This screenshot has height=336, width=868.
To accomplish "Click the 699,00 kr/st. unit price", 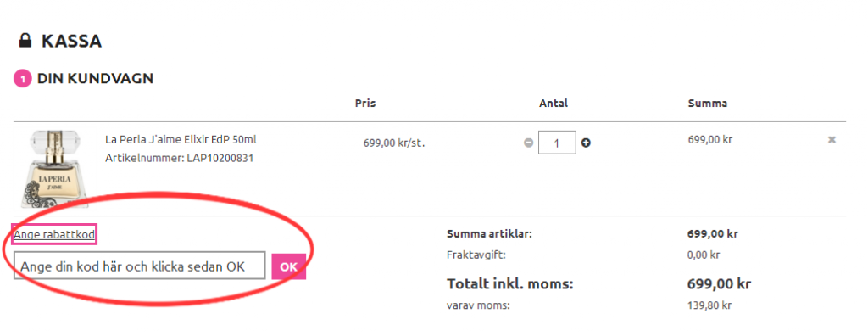I will pos(394,143).
